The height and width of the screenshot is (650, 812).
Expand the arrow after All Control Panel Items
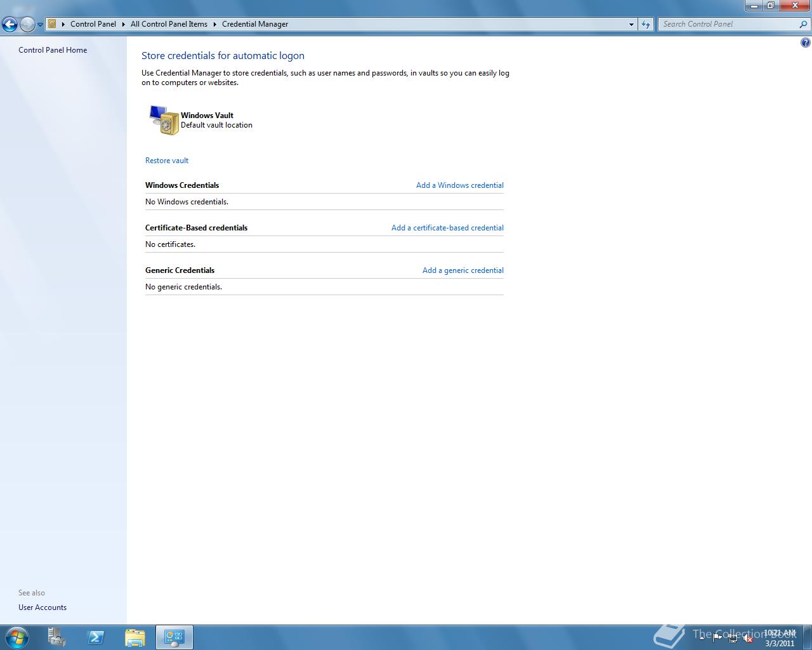[215, 24]
